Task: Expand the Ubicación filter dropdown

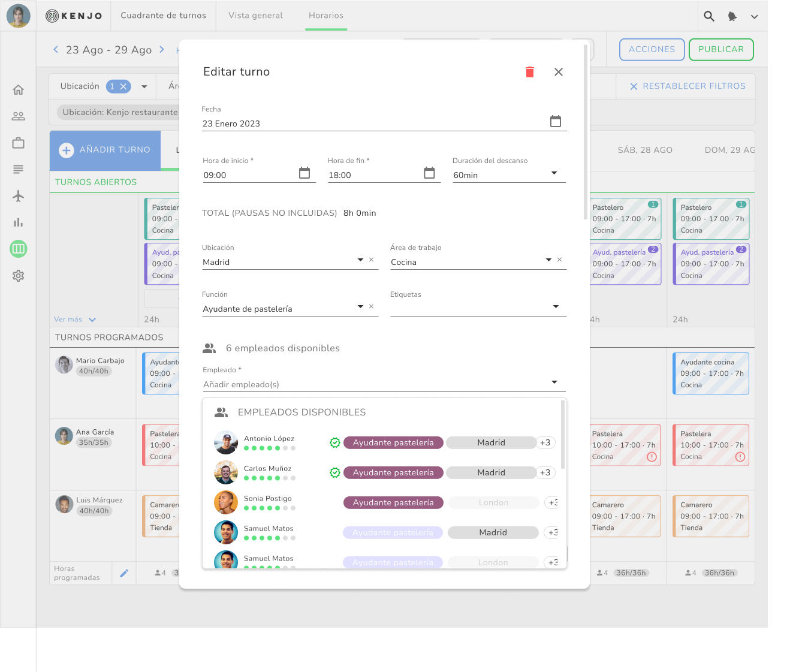Action: (144, 86)
